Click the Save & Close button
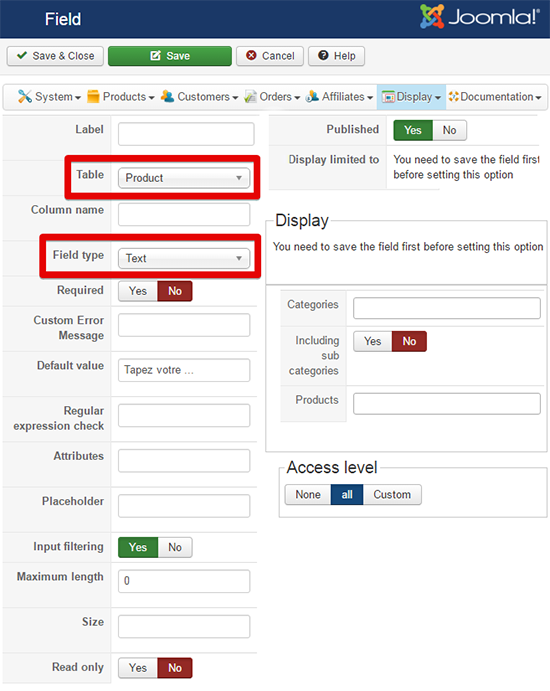 click(x=55, y=56)
